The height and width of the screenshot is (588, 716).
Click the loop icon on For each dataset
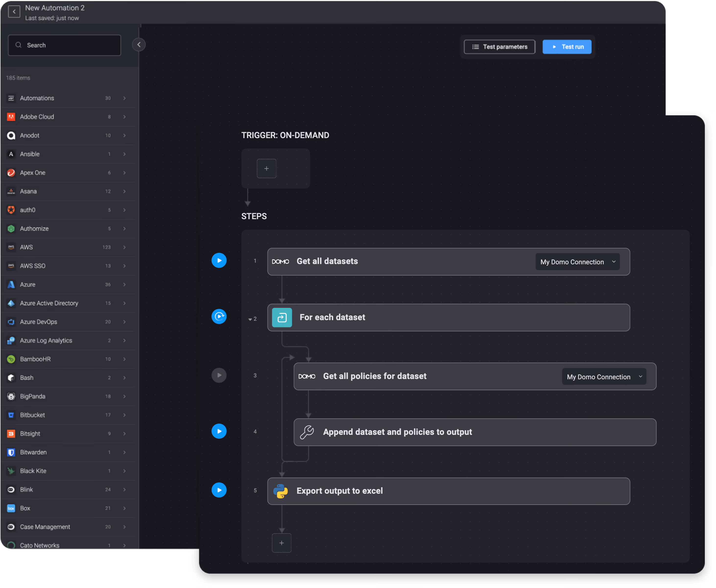pos(282,317)
